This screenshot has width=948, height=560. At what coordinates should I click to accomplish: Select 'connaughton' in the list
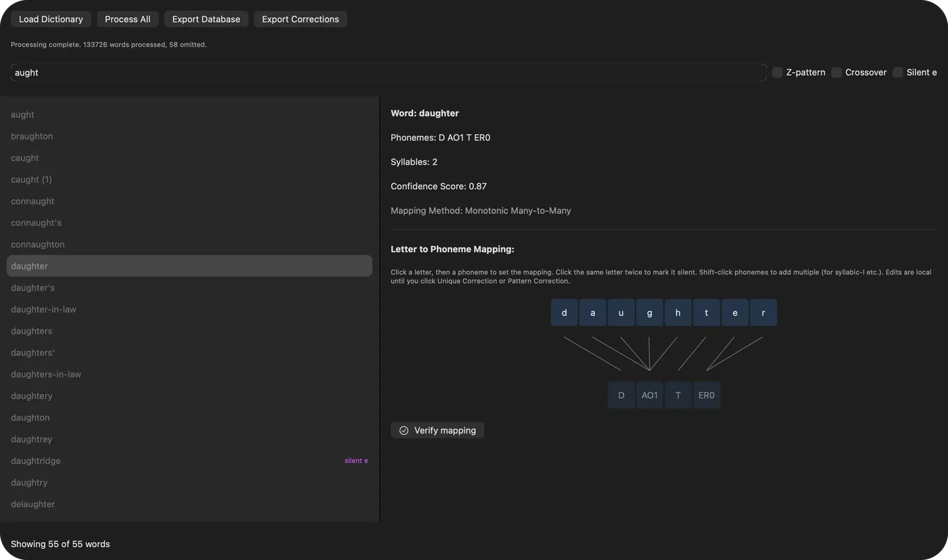tap(189, 244)
